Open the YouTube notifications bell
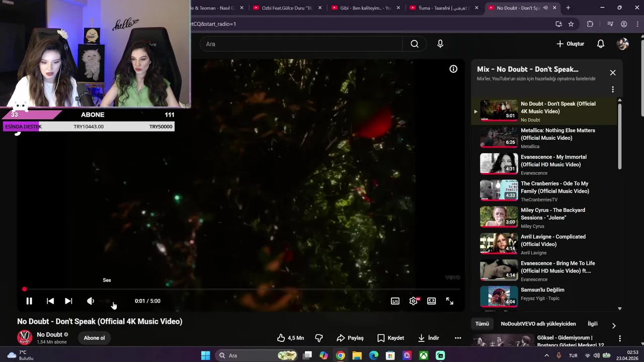The height and width of the screenshot is (362, 644). 601,44
